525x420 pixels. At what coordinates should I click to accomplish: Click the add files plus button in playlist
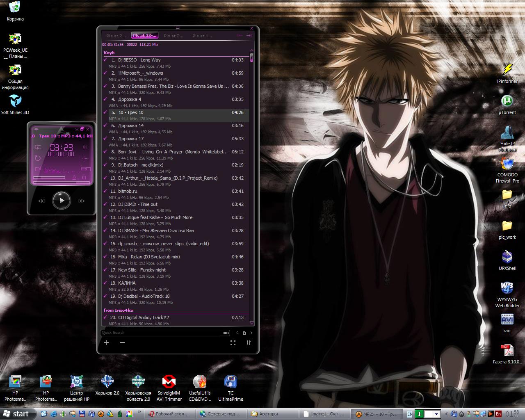106,342
